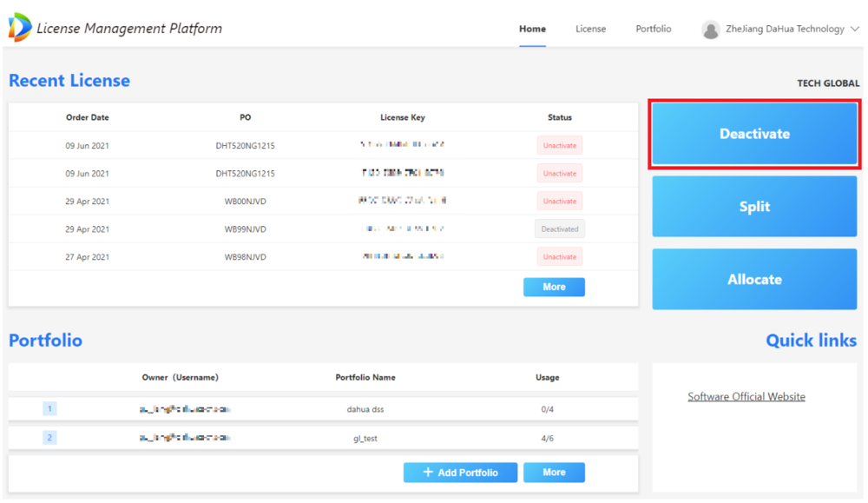Select portfolio row number 2 badge
The height and width of the screenshot is (503, 868).
coord(49,438)
